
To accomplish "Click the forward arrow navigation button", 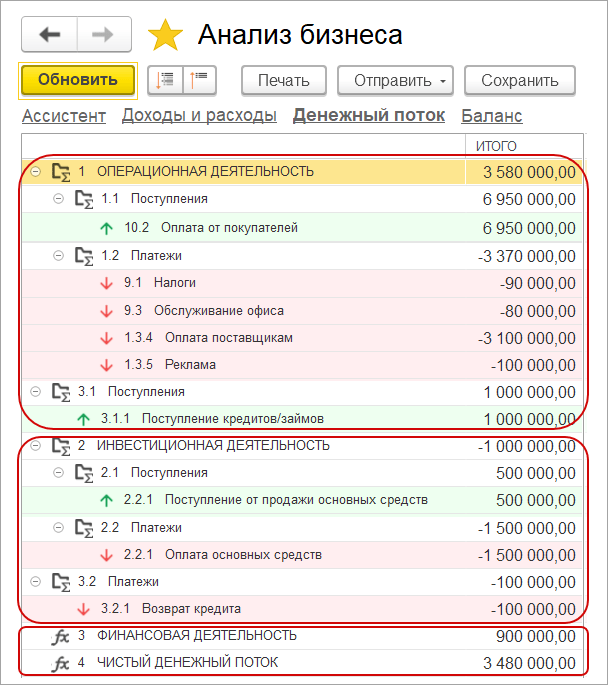I will (104, 35).
